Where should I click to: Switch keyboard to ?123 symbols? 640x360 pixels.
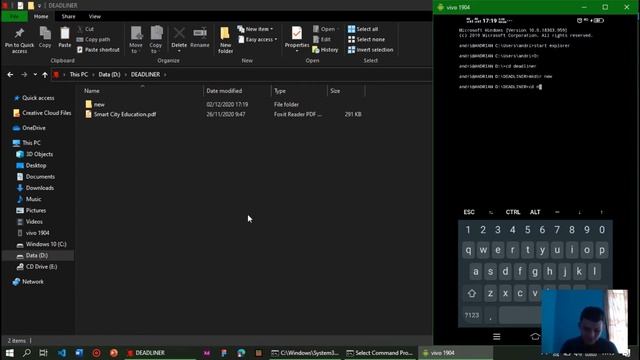(x=472, y=315)
